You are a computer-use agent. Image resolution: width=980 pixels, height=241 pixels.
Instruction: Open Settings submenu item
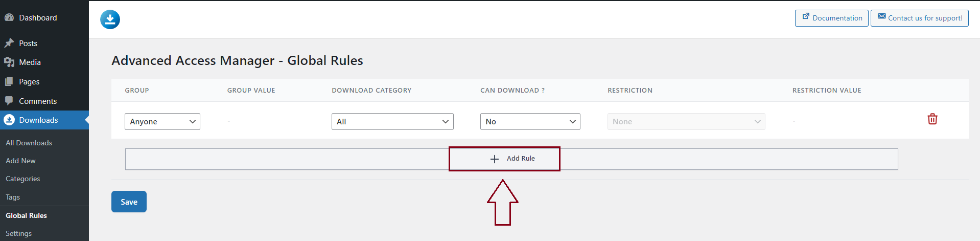pyautogui.click(x=19, y=233)
